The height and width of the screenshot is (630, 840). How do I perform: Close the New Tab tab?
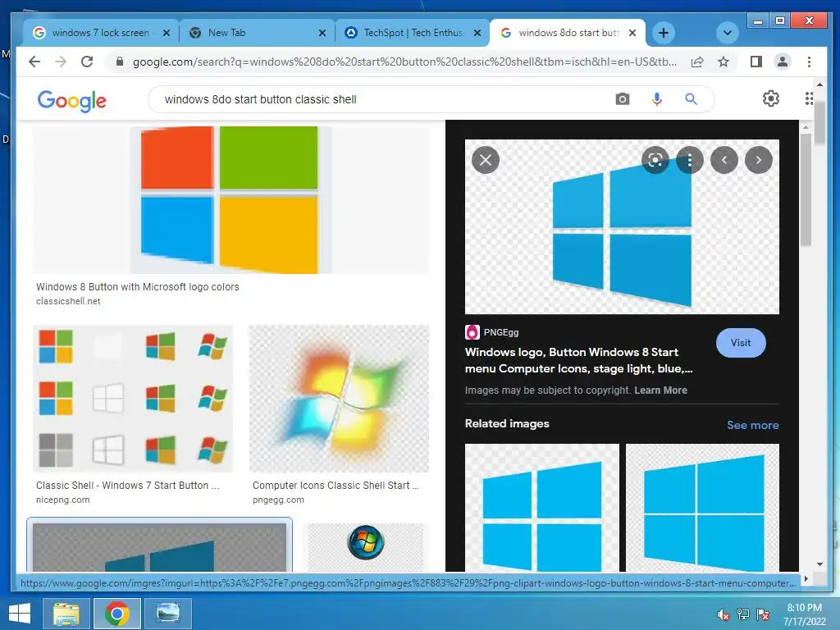point(322,33)
